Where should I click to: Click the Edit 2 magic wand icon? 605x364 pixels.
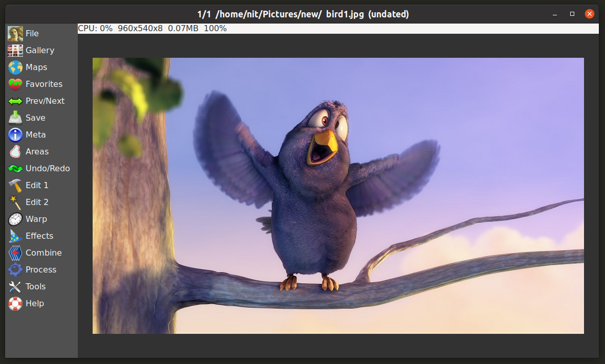click(15, 202)
